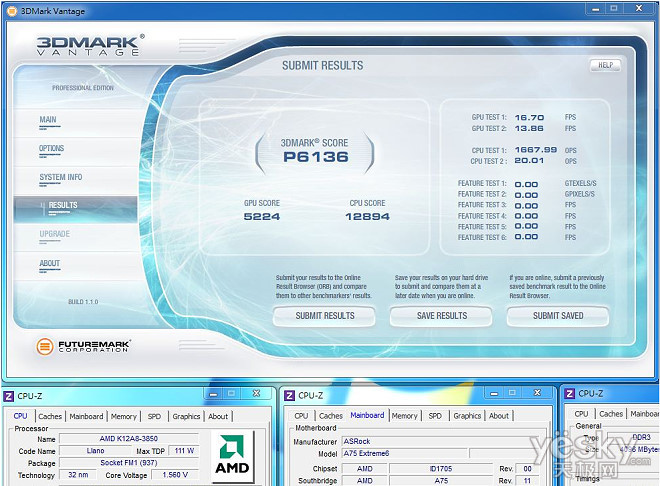Click the CPU-Z Z icon in CPU window

(x=8, y=396)
